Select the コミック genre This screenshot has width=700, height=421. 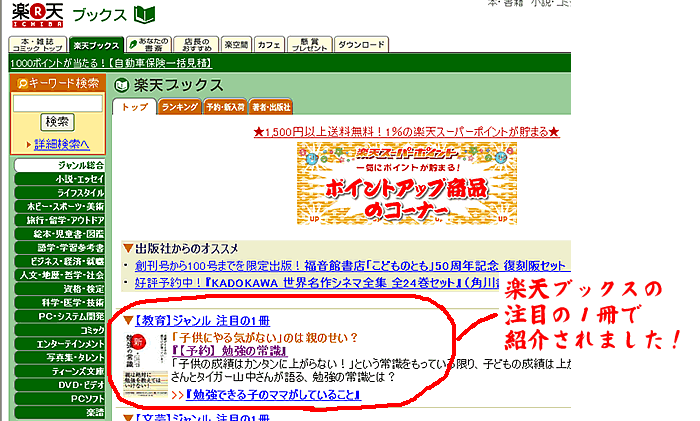(x=60, y=330)
